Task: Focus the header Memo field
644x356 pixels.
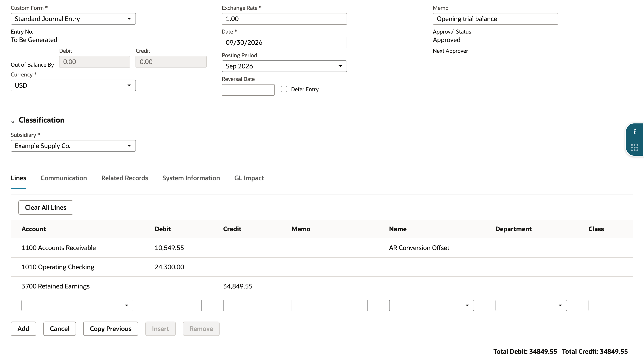Action: 495,19
